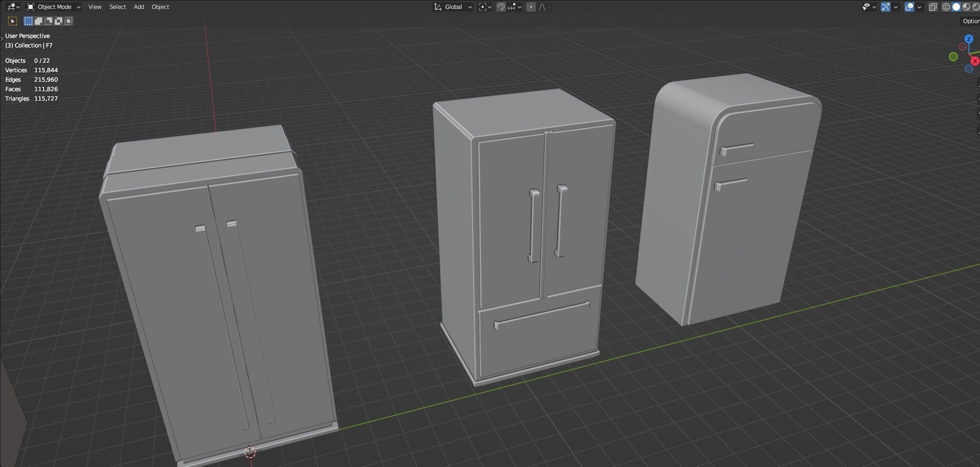Choose the Intersect Selection mode
Image resolution: width=980 pixels, height=467 pixels.
click(x=68, y=21)
